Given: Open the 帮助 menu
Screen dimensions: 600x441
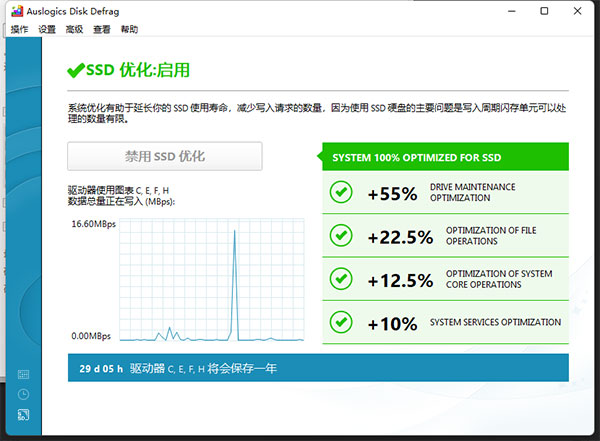Looking at the screenshot, I should coord(129,30).
